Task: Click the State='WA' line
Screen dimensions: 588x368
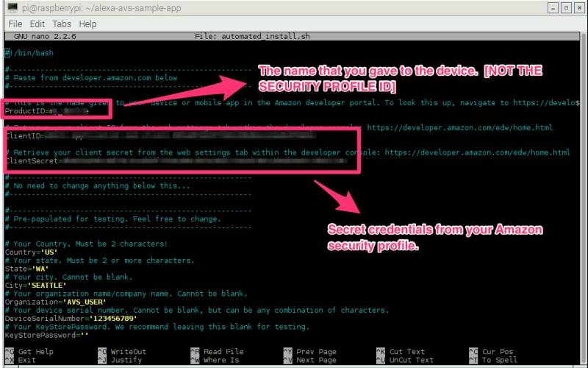Action: click(x=26, y=269)
